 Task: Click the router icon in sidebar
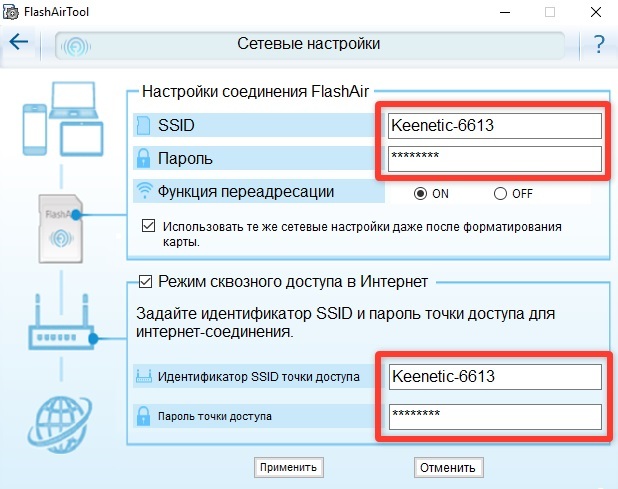click(x=60, y=334)
